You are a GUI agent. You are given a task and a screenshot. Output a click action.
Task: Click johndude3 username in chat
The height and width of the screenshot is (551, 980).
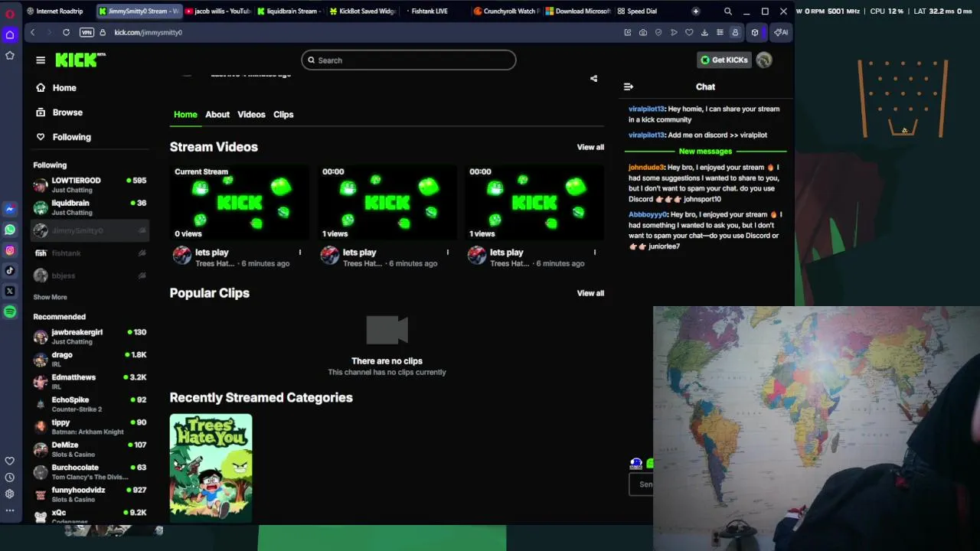646,168
